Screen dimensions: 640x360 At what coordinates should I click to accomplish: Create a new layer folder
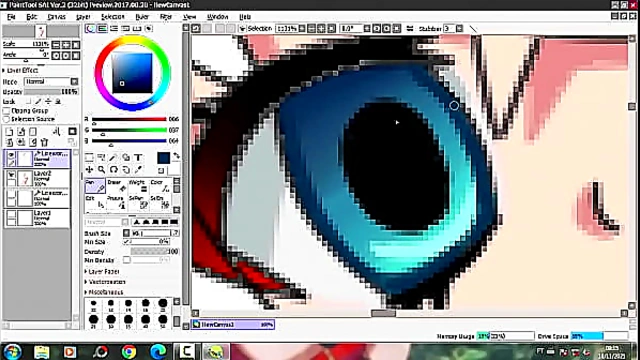pos(33,131)
